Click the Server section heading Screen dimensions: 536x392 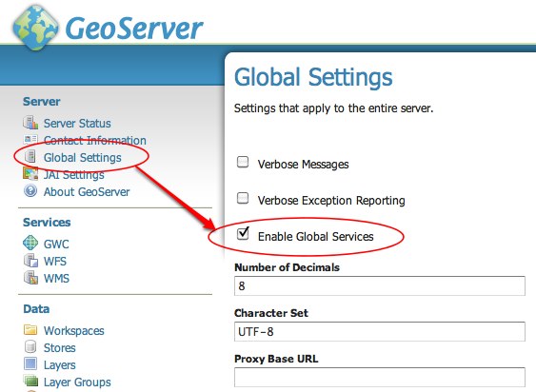pyautogui.click(x=41, y=102)
